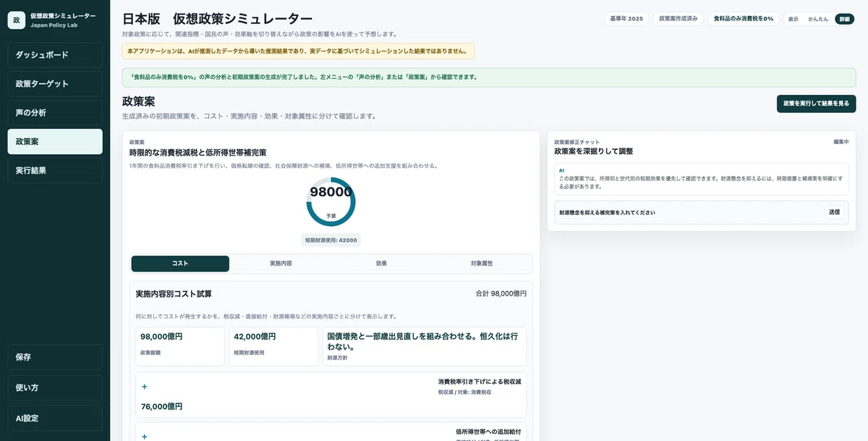This screenshot has width=868, height=441.
Task: Click the 短期財源使用: 42000 badge
Action: click(x=331, y=240)
